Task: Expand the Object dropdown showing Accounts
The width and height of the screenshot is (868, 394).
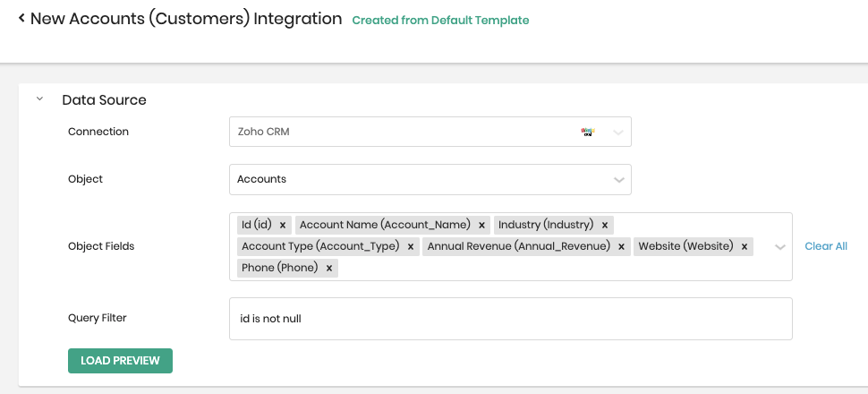Action: (618, 180)
